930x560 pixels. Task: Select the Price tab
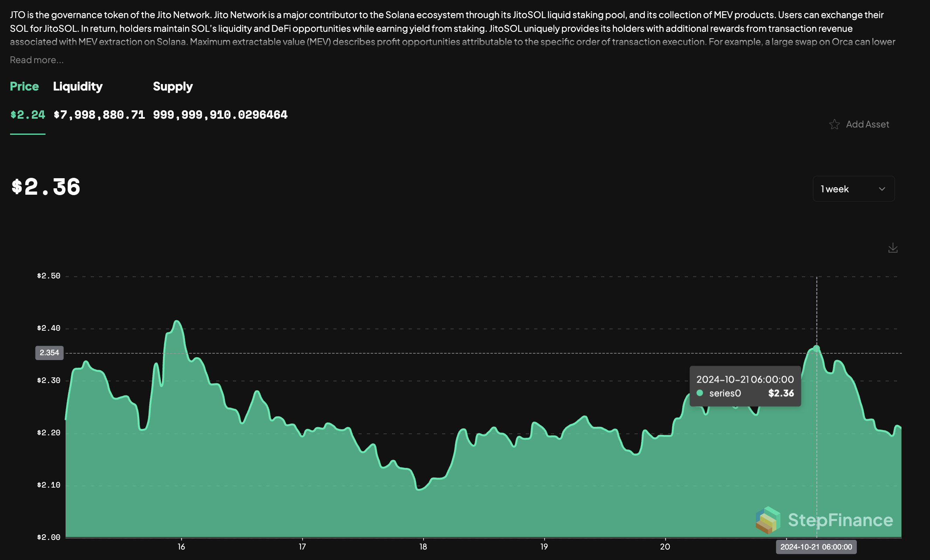click(24, 86)
